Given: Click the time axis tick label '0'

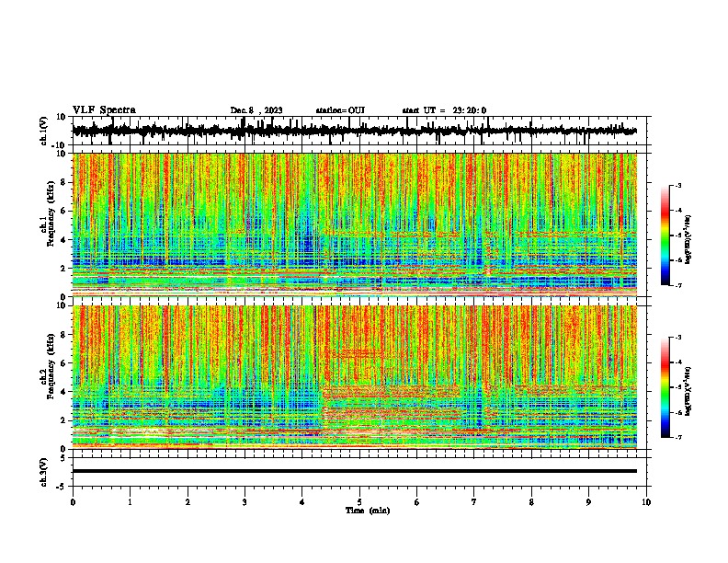Looking at the screenshot, I should [73, 502].
